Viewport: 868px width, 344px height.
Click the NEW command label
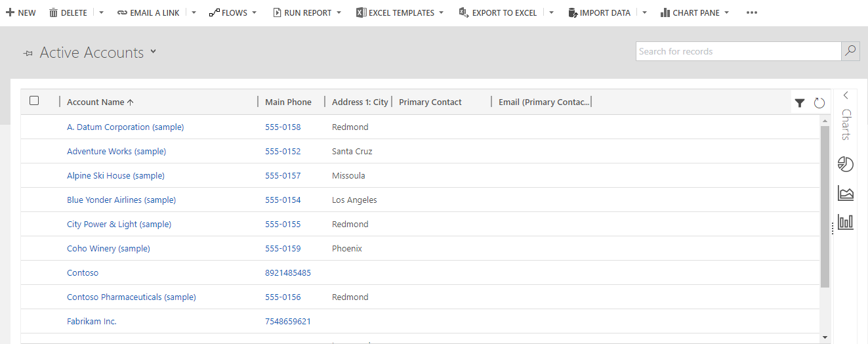pyautogui.click(x=27, y=12)
